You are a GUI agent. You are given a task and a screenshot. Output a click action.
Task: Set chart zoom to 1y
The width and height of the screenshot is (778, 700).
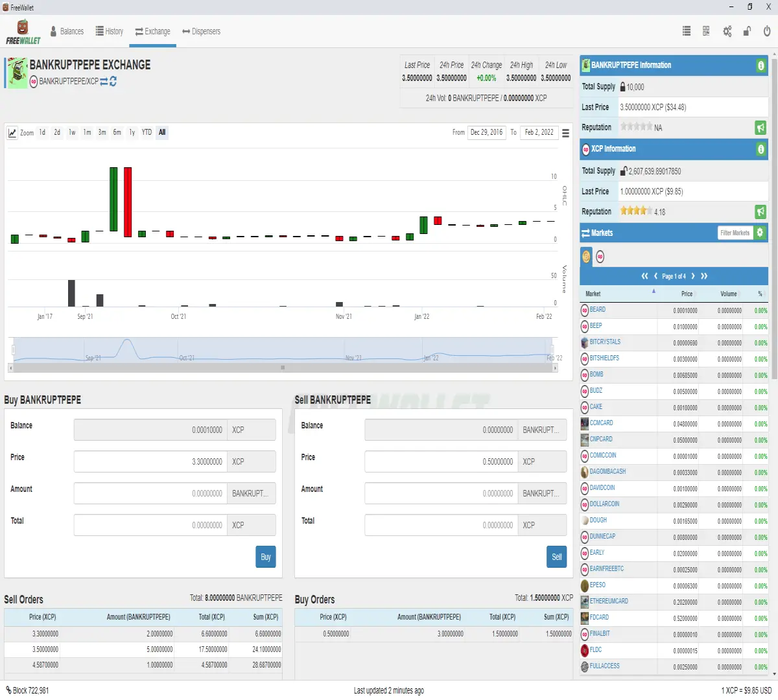pyautogui.click(x=132, y=132)
